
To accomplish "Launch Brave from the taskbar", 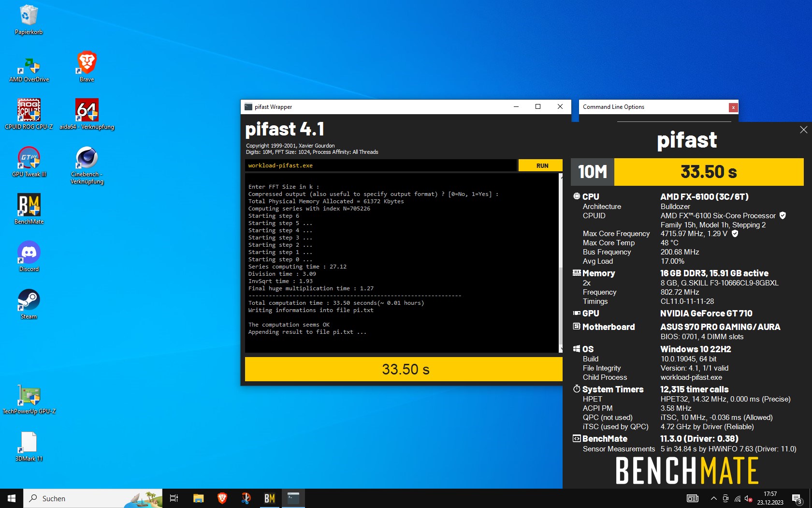I will click(222, 498).
